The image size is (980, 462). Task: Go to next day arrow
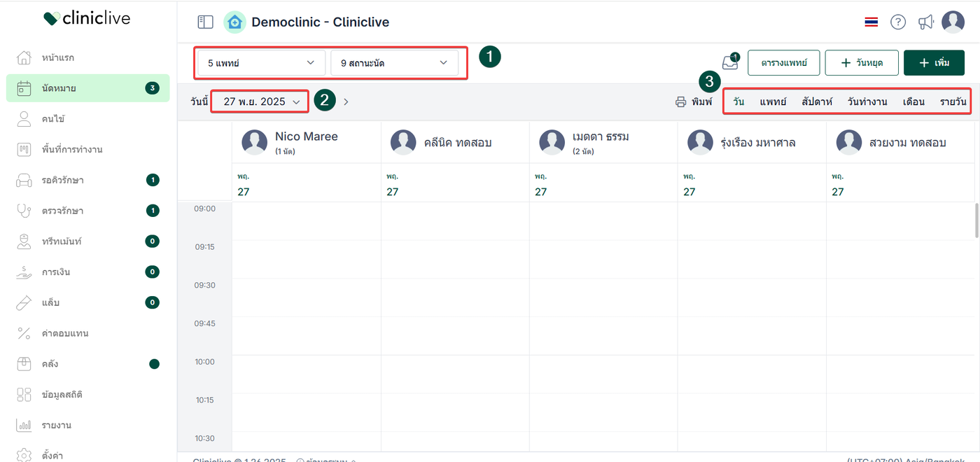[x=346, y=102]
